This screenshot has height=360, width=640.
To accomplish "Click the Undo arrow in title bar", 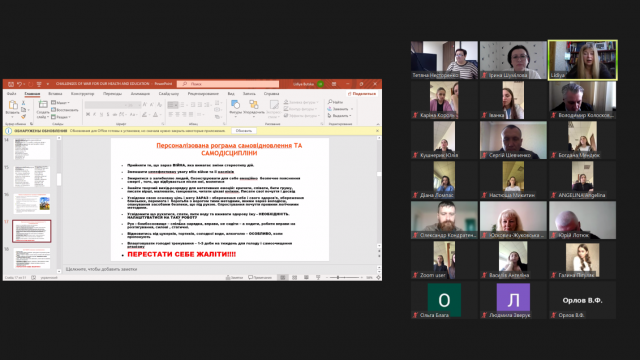I will (x=19, y=84).
